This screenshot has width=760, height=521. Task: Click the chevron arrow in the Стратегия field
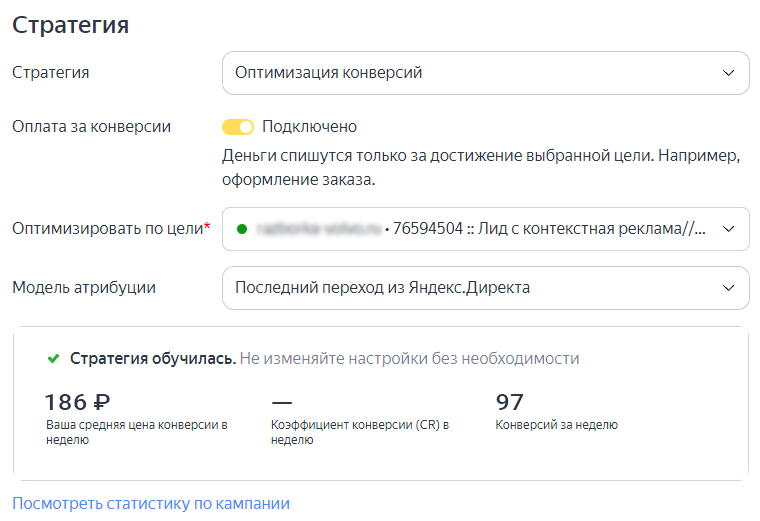pyautogui.click(x=727, y=73)
